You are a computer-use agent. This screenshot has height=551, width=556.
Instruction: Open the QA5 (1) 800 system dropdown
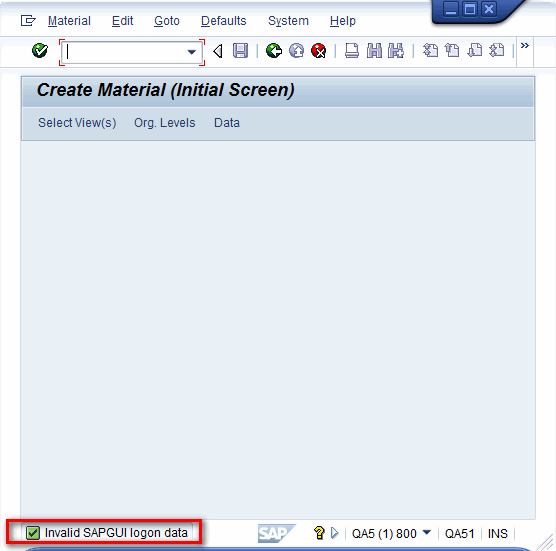(x=427, y=532)
